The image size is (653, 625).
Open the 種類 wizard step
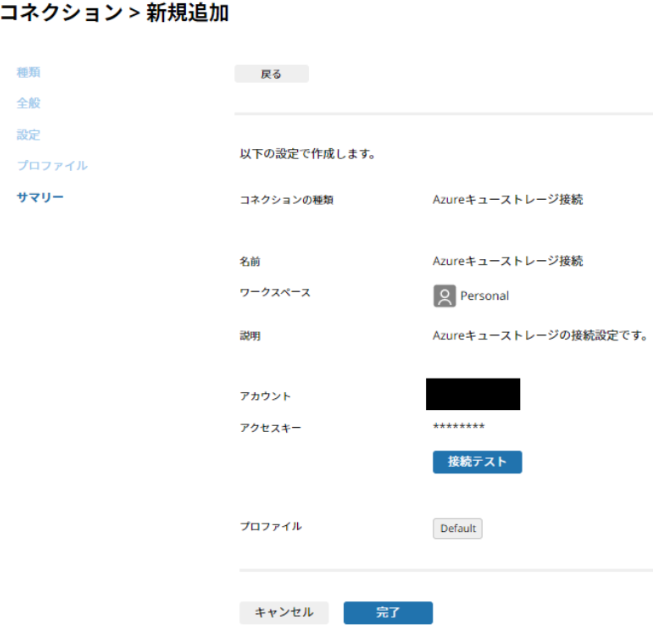[x=28, y=72]
